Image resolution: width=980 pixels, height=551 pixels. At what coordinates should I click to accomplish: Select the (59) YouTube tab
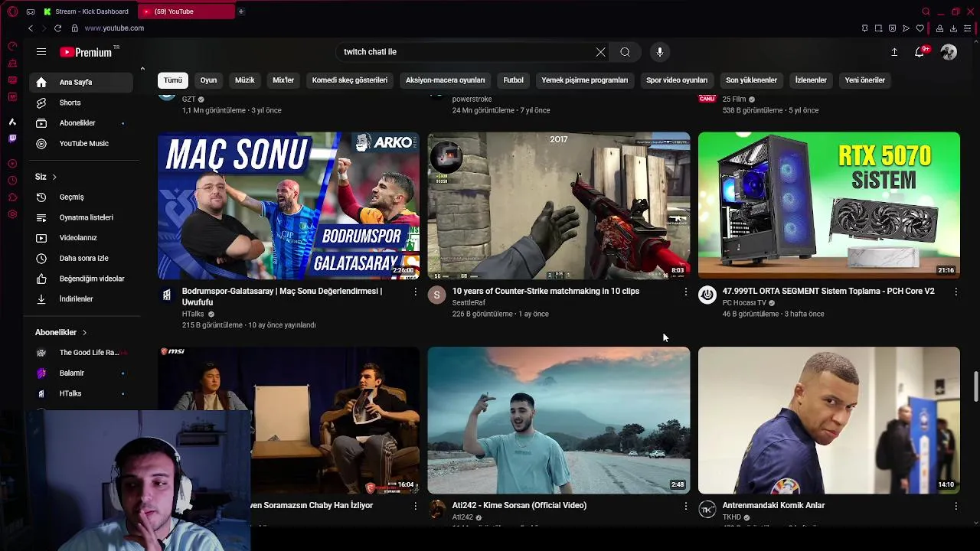pos(186,11)
